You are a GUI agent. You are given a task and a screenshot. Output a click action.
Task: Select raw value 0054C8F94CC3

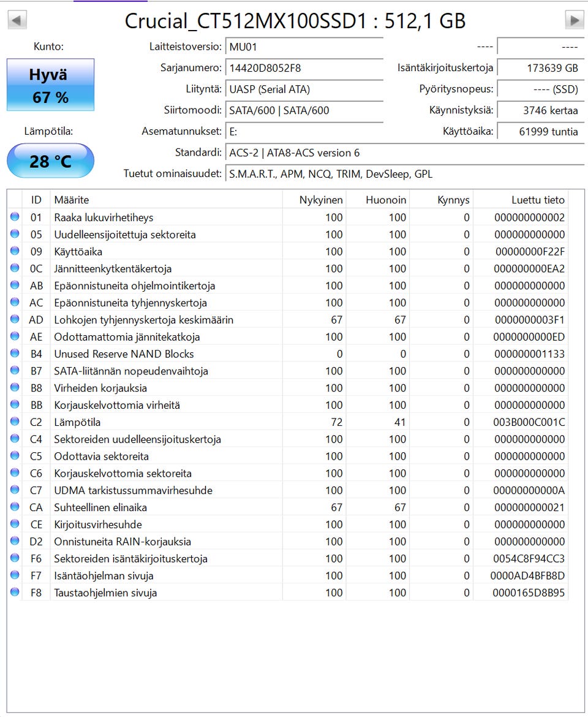coord(529,558)
